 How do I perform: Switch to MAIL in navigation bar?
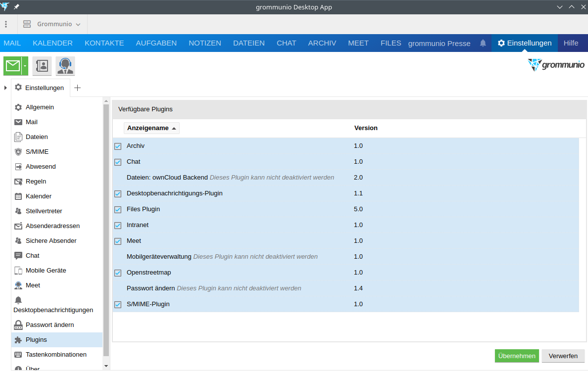tap(12, 43)
